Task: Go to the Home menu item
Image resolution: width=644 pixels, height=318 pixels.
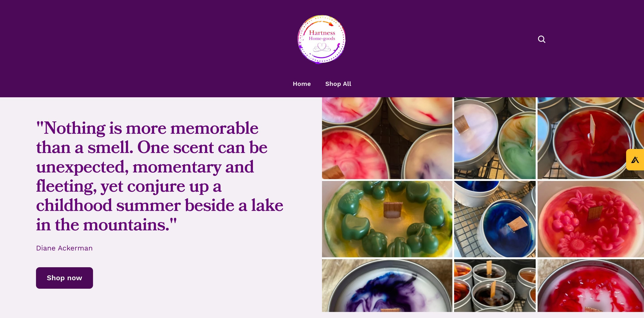Action: [302, 84]
